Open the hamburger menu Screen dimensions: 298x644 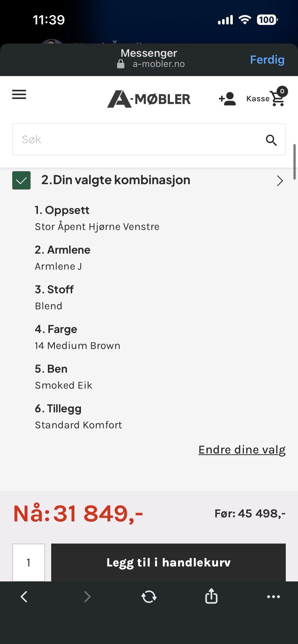tap(19, 95)
